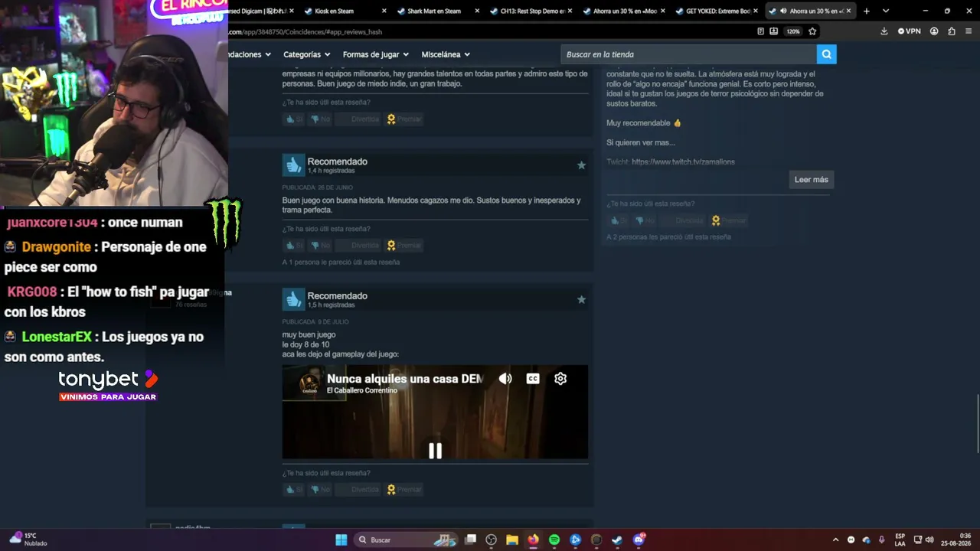Switch to the GET YOKED: Extreme Bodybuilding tab
Screen dimensions: 980x551
pos(717,11)
